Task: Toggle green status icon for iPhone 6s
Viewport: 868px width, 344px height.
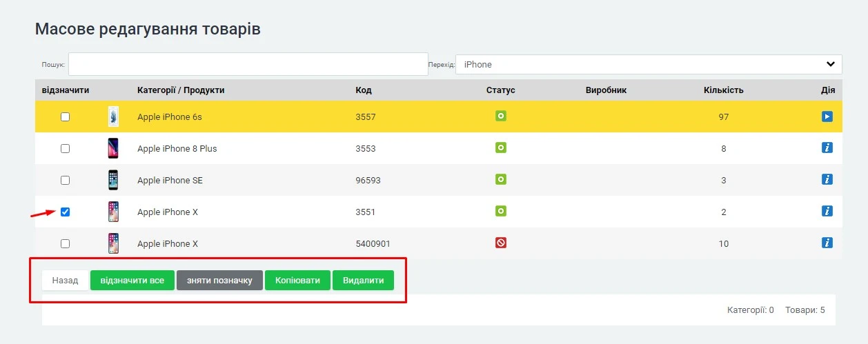Action: click(x=501, y=117)
